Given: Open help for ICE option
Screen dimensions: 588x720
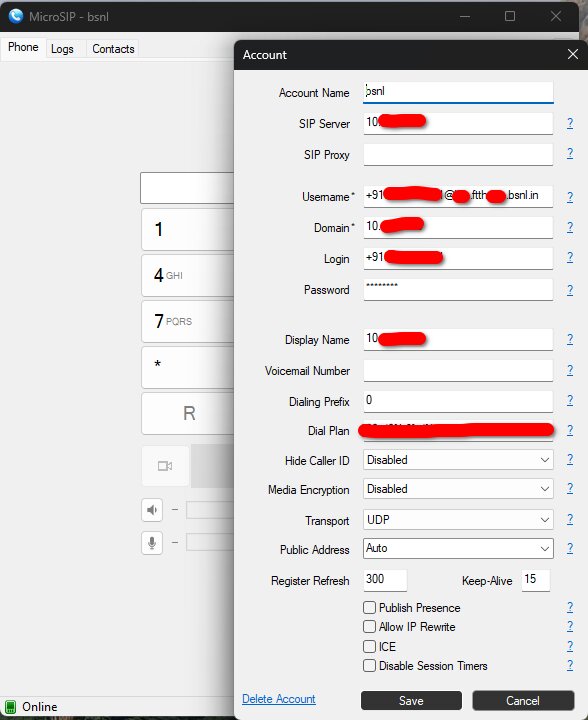Looking at the screenshot, I should click(570, 646).
